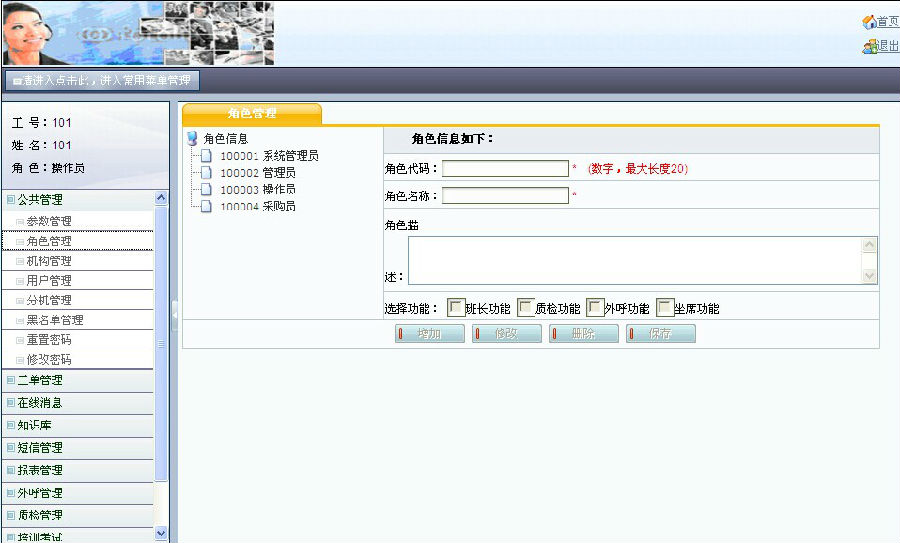Enable the 班长功能 checkbox
The image size is (900, 543).
click(x=455, y=308)
